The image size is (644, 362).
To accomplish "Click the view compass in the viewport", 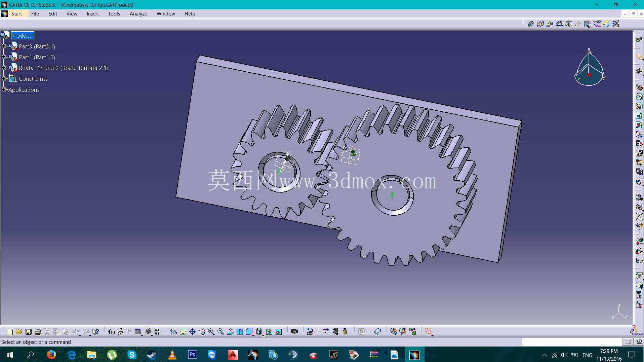I will point(589,67).
